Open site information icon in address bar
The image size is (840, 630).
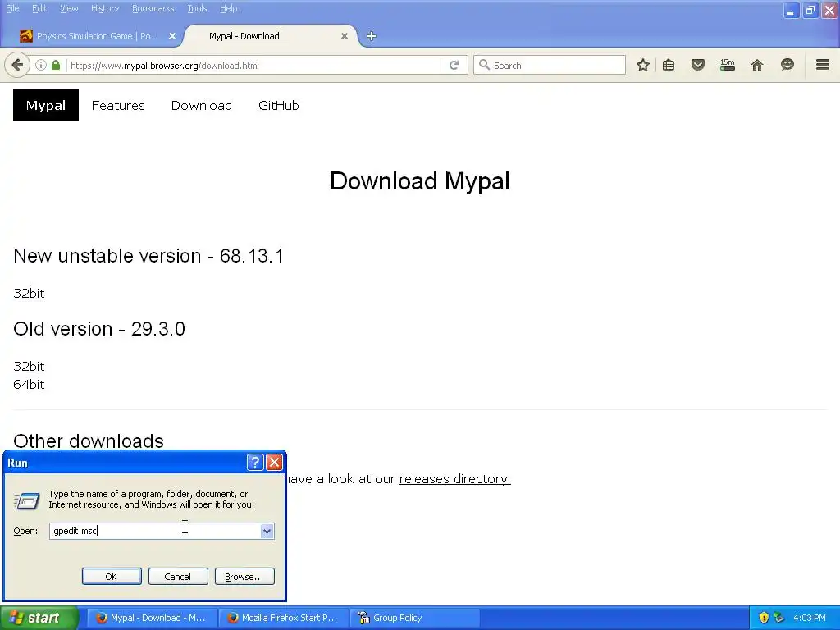click(x=41, y=66)
